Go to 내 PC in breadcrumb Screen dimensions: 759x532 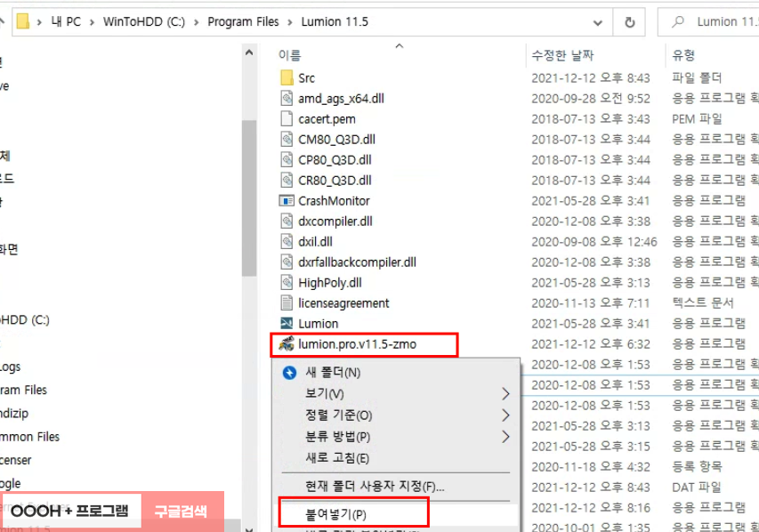(x=66, y=21)
